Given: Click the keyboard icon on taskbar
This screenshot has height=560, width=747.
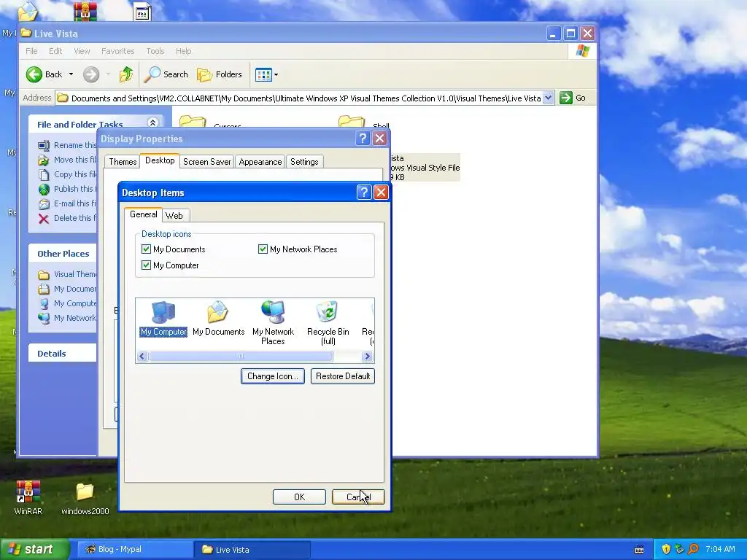Looking at the screenshot, I should coord(639,550).
